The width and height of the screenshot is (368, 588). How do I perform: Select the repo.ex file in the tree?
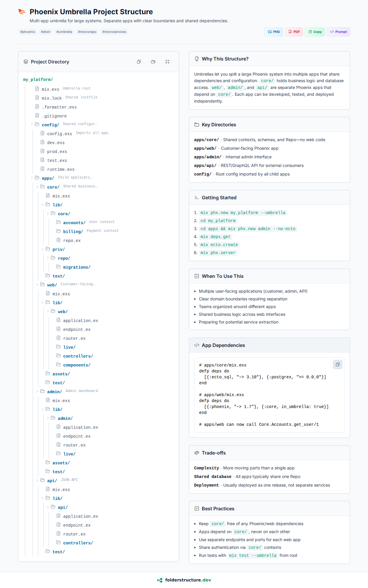click(72, 240)
